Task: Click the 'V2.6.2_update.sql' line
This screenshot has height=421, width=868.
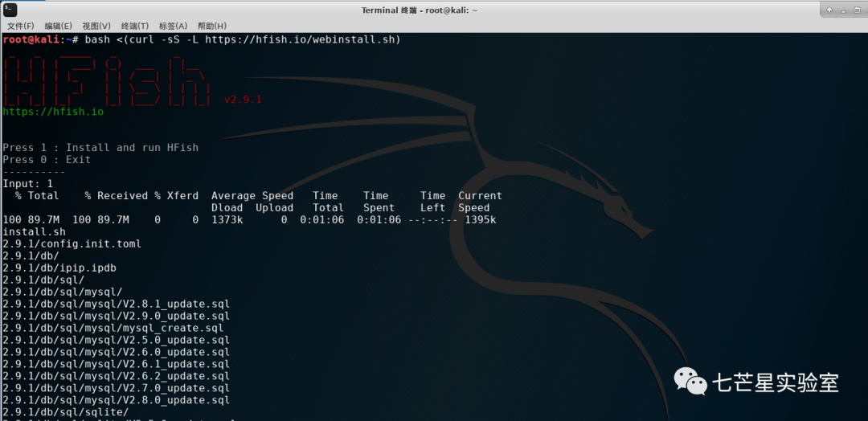Action: pos(117,376)
